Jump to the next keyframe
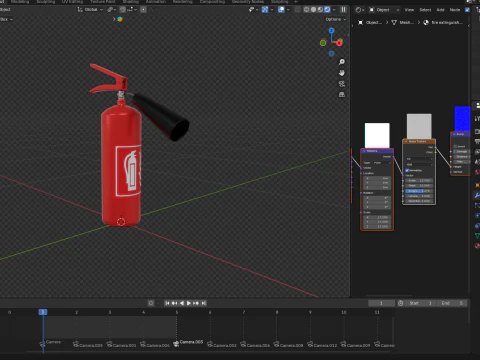Viewport: 480px width, 360px height. [x=196, y=303]
